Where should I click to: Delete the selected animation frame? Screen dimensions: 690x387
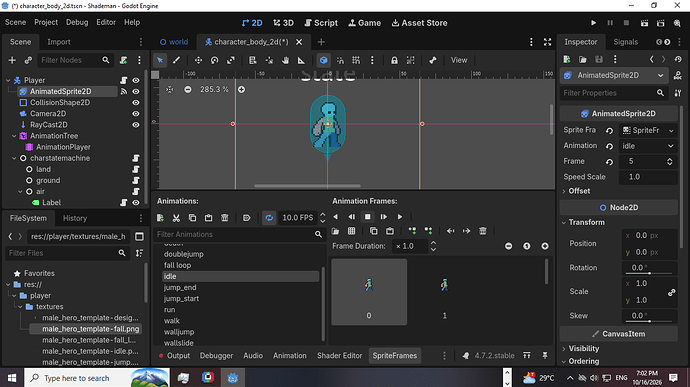tap(483, 231)
